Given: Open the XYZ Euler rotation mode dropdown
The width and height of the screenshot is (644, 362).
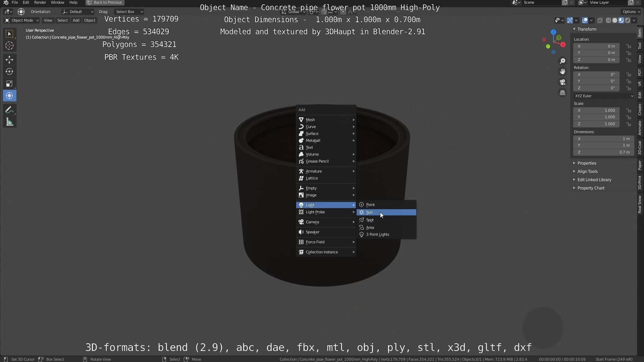Looking at the screenshot, I should [604, 96].
